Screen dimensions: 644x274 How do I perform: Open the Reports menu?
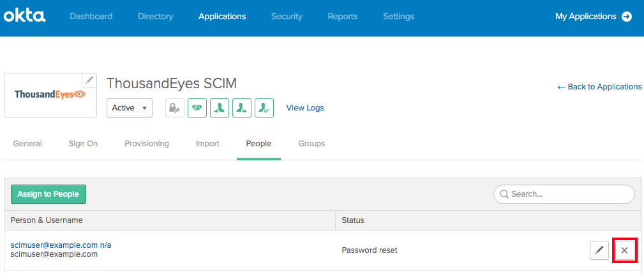[x=343, y=17]
